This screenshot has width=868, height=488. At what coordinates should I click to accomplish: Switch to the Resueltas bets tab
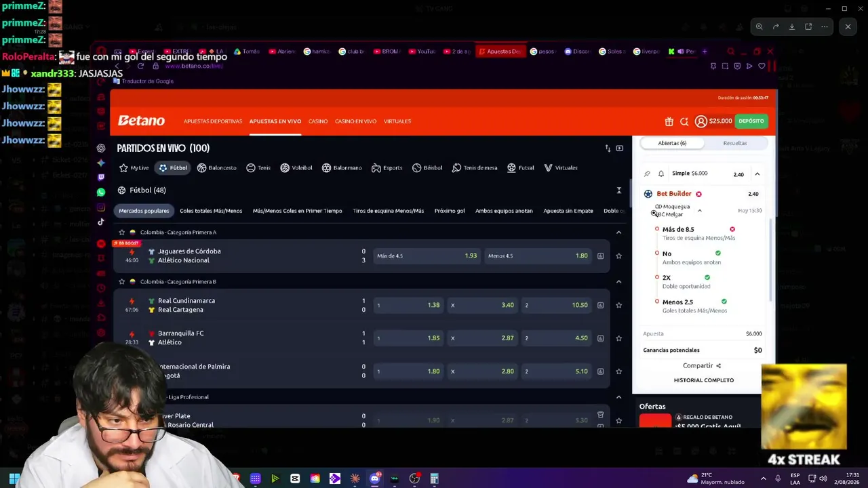click(735, 143)
